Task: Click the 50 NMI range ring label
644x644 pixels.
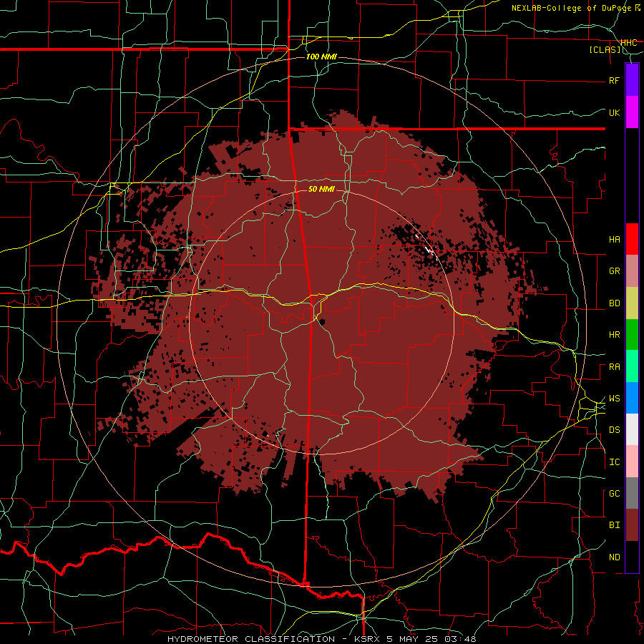Action: tap(321, 189)
